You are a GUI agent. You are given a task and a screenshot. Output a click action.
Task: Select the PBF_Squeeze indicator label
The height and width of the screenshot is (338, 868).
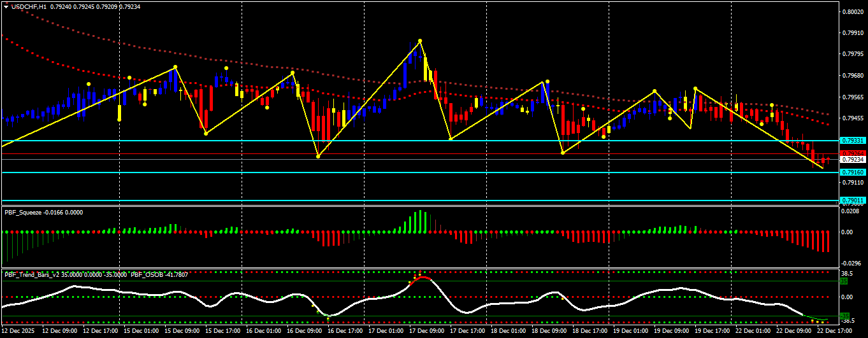coord(20,213)
